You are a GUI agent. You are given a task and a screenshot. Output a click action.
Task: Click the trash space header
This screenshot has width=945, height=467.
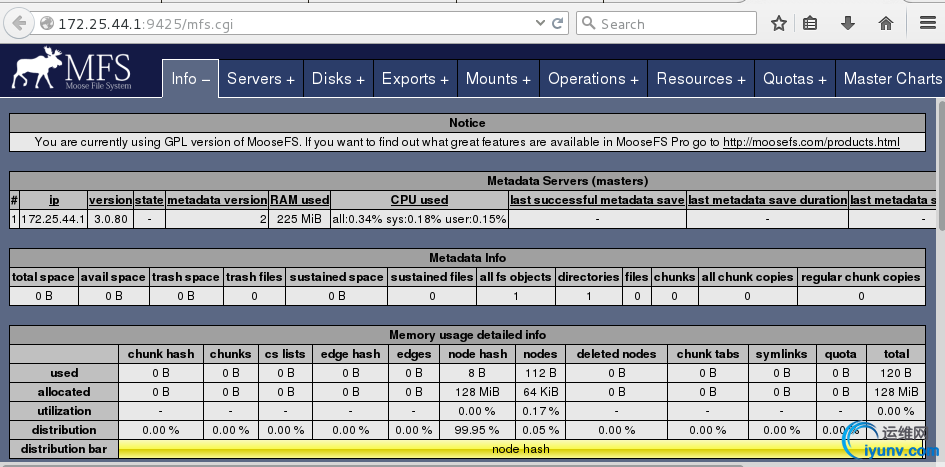[x=186, y=277]
